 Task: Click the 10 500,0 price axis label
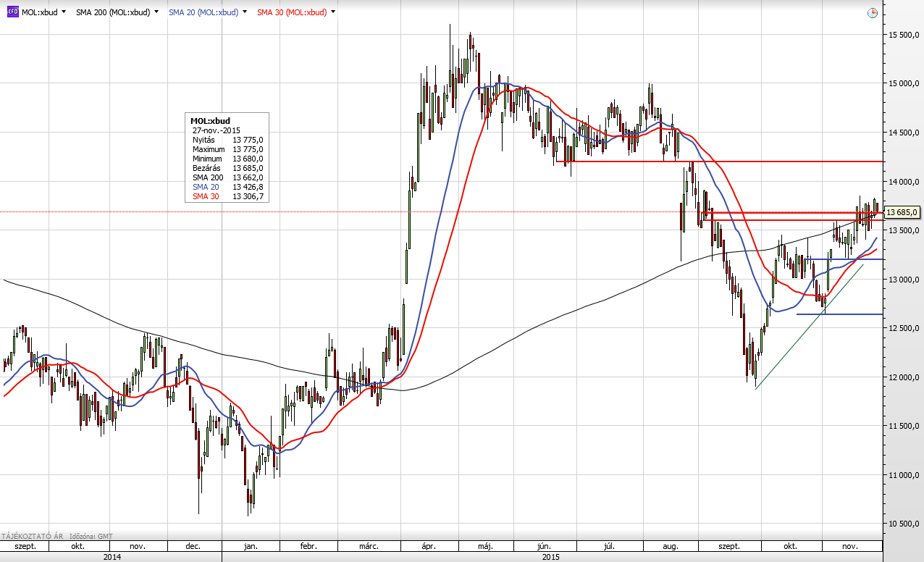[904, 524]
